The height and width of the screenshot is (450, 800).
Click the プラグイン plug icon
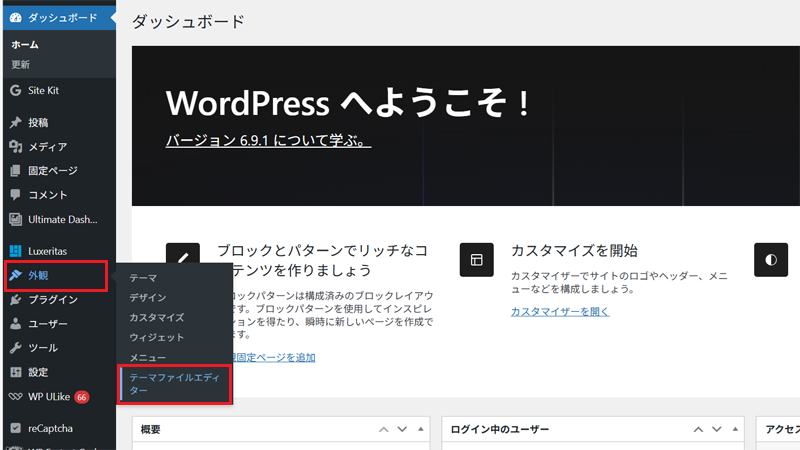click(x=15, y=300)
